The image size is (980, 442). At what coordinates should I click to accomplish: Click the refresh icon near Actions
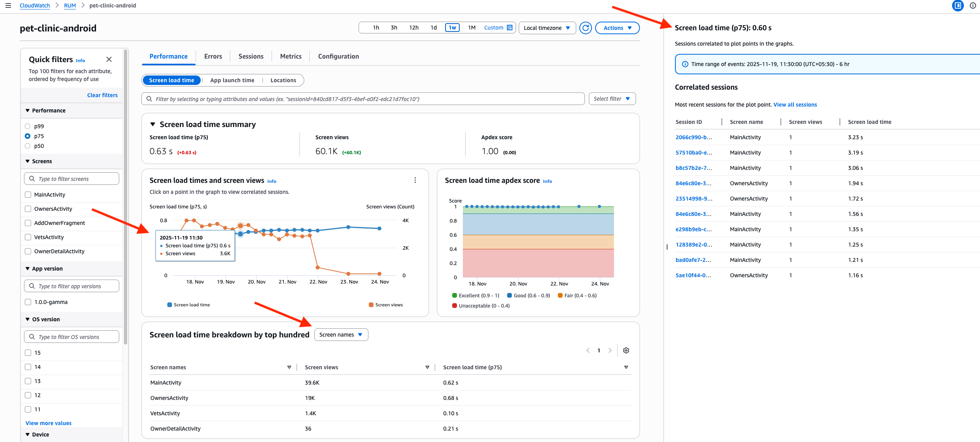585,28
